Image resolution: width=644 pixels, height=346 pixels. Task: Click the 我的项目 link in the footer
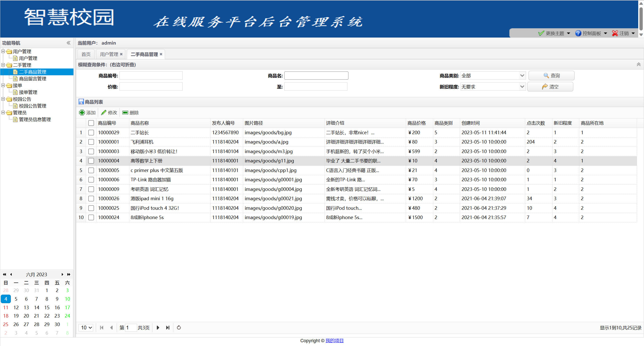[x=335, y=340]
